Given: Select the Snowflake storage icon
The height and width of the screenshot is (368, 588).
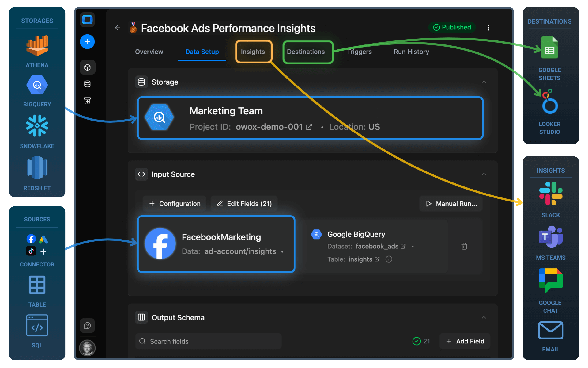Looking at the screenshot, I should (37, 126).
